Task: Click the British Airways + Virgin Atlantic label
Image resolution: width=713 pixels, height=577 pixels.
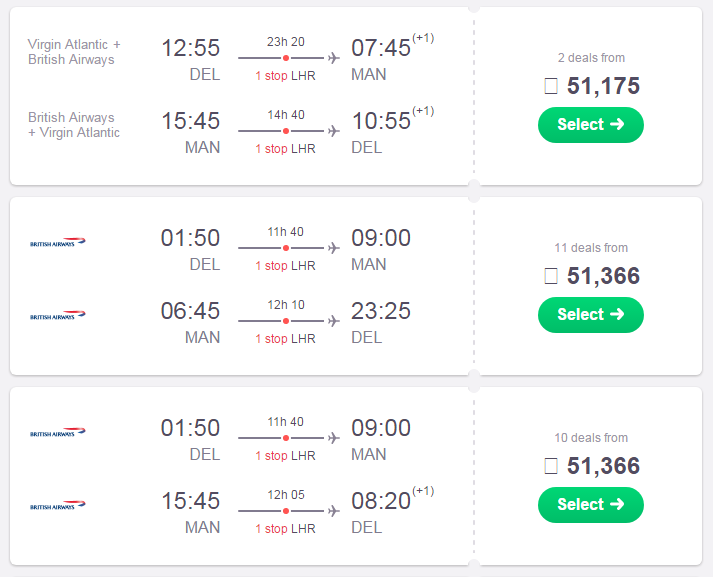Action: pyautogui.click(x=74, y=125)
